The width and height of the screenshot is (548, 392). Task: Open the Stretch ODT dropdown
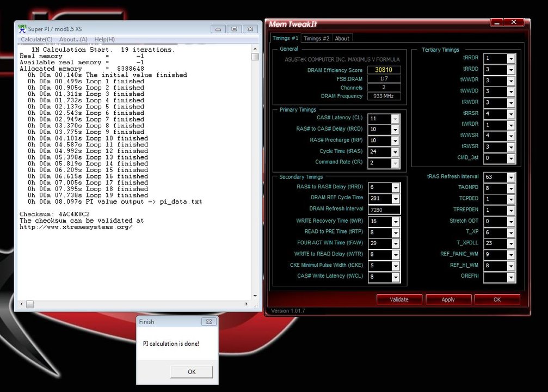pyautogui.click(x=511, y=222)
